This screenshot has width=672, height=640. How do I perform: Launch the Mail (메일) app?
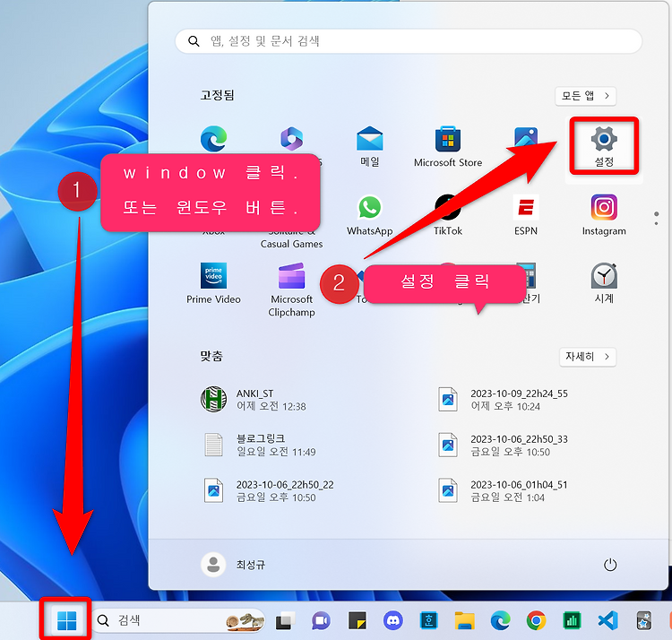[x=369, y=147]
